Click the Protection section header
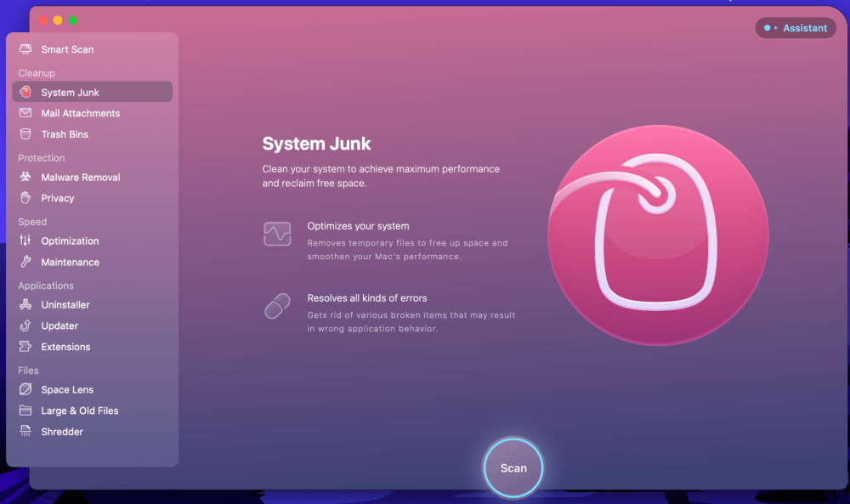Screen dimensions: 850x504 point(41,158)
